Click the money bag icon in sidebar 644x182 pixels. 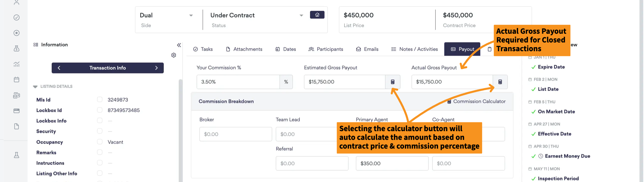pyautogui.click(x=16, y=48)
